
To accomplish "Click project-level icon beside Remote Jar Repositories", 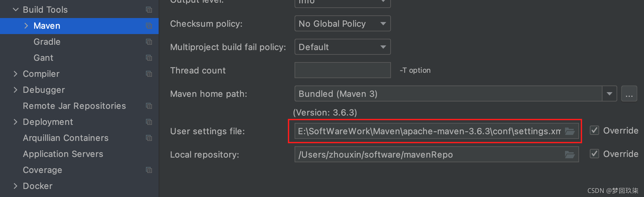I will coord(149,106).
